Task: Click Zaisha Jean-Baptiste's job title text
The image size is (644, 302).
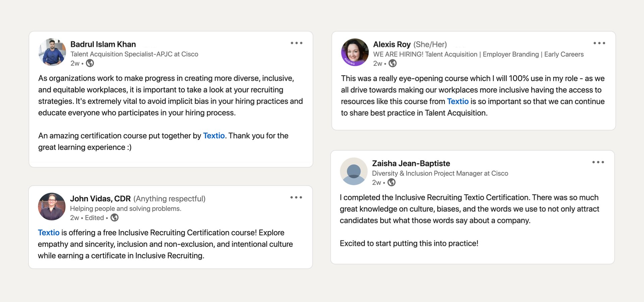Action: tap(440, 173)
